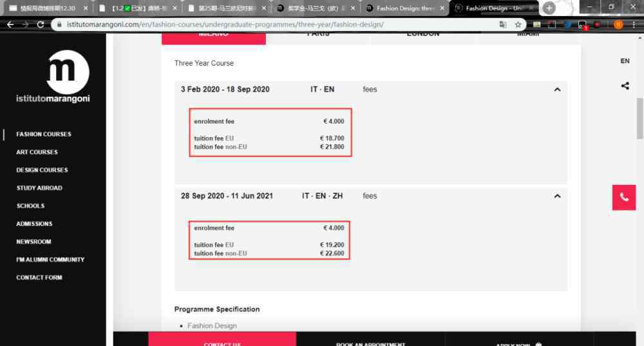Click the '€ 19.200' EU tuition value
The image size is (644, 346).
point(332,245)
